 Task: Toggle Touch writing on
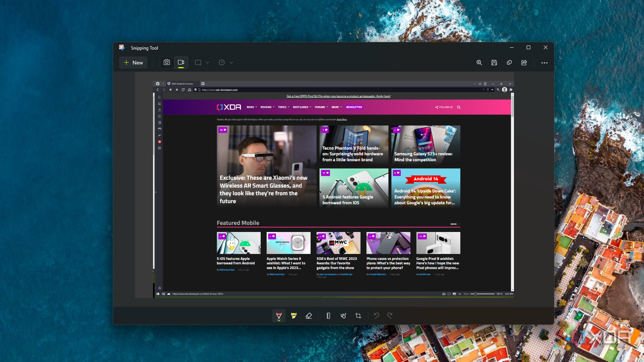343,316
